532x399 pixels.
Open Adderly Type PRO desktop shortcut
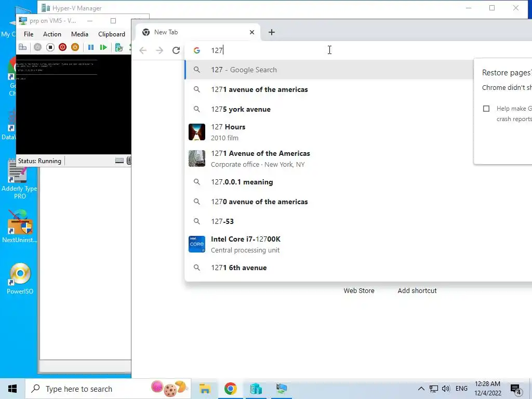click(x=19, y=179)
